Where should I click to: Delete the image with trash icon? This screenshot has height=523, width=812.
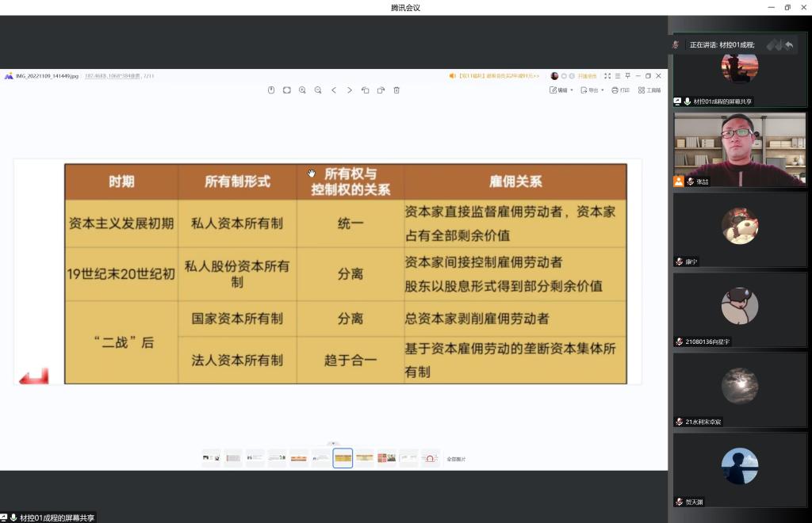[396, 90]
